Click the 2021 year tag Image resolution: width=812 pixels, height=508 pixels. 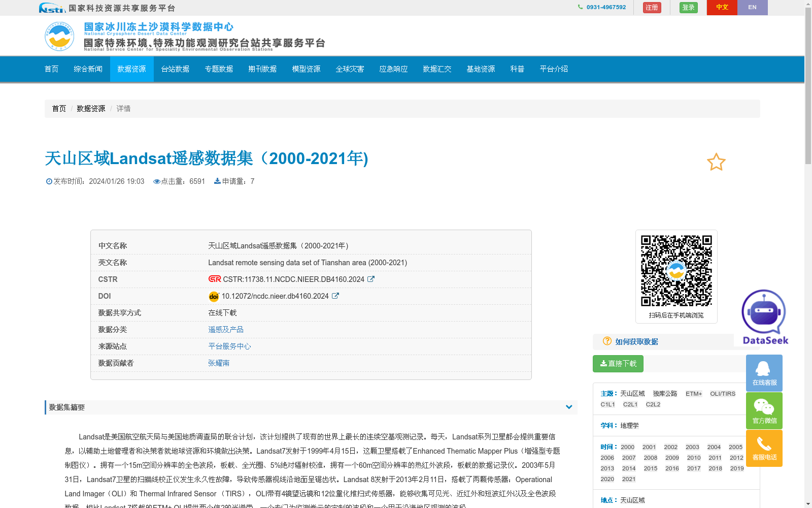click(x=629, y=479)
